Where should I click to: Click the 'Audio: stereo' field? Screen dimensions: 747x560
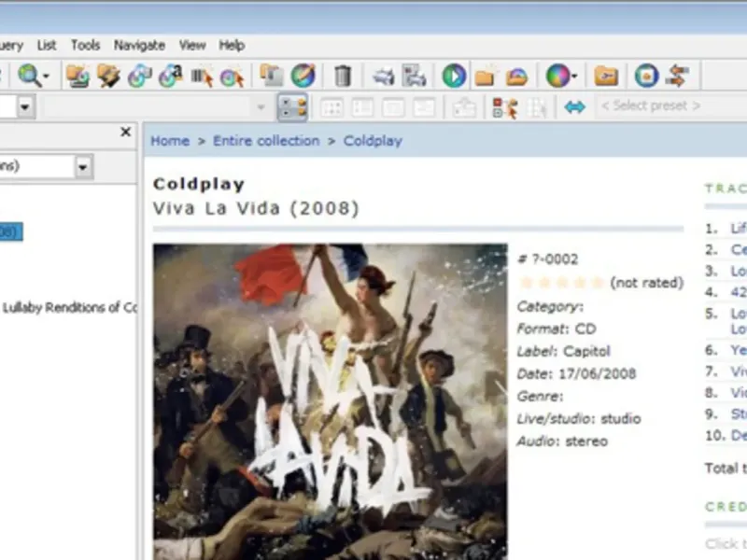(x=562, y=441)
